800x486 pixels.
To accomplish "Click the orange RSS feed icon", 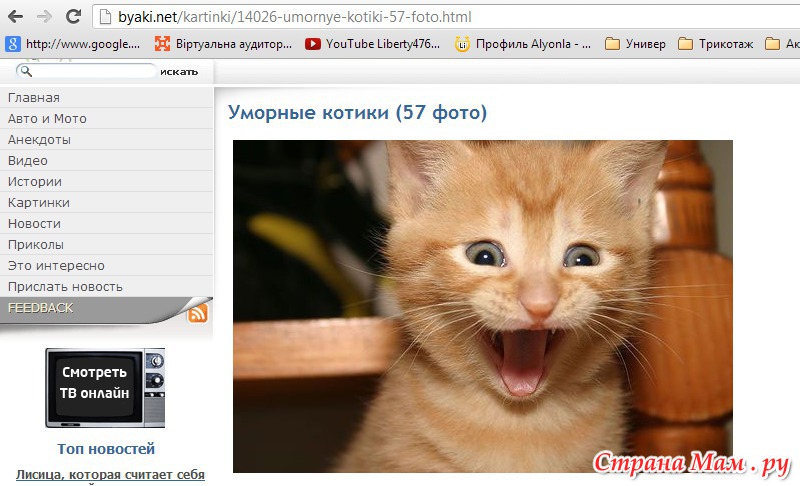I will [x=197, y=313].
